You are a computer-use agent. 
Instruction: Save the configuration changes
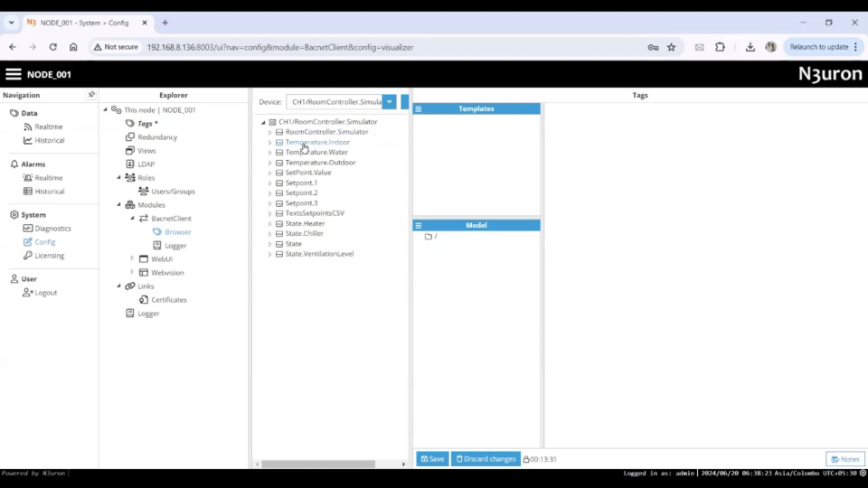point(432,459)
